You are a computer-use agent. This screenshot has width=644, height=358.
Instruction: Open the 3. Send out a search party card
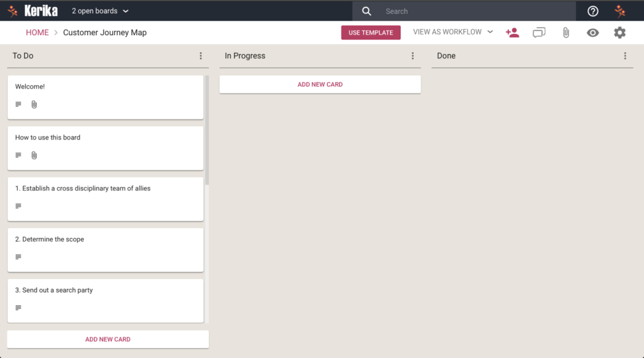pos(106,301)
